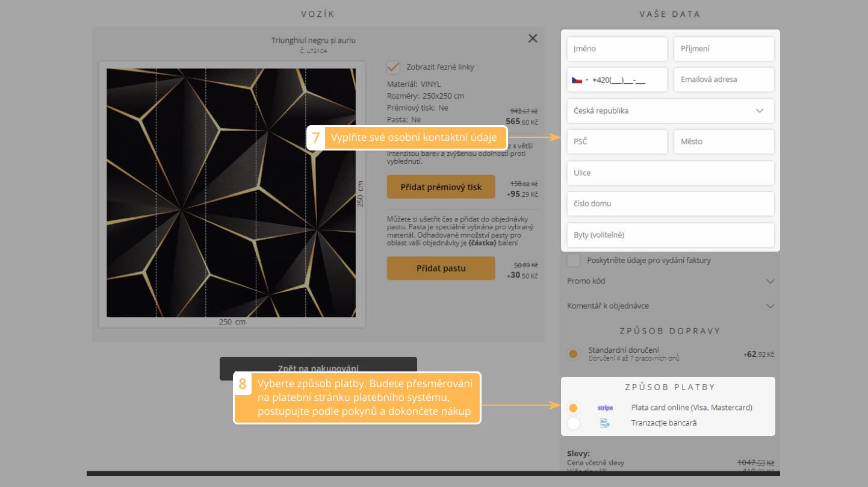Image resolution: width=868 pixels, height=487 pixels.
Task: Click the Stripe logo icon
Action: 605,408
